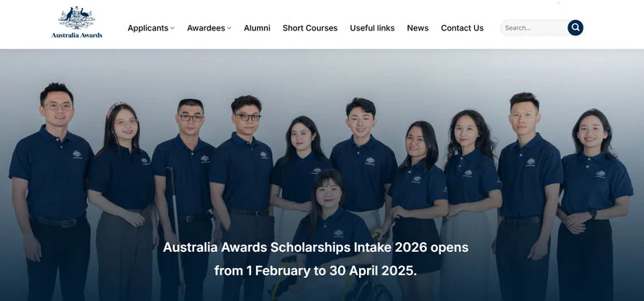Click the Australia Awards logo
644x301 pixels.
coord(76,23)
